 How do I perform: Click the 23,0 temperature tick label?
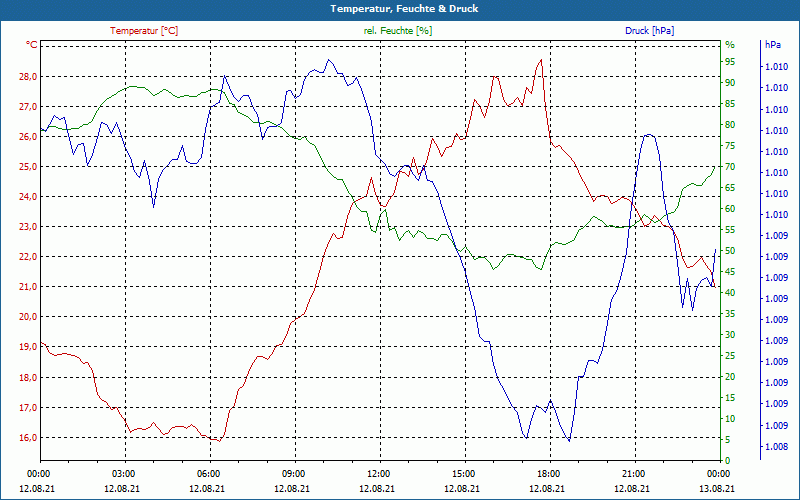click(x=28, y=227)
